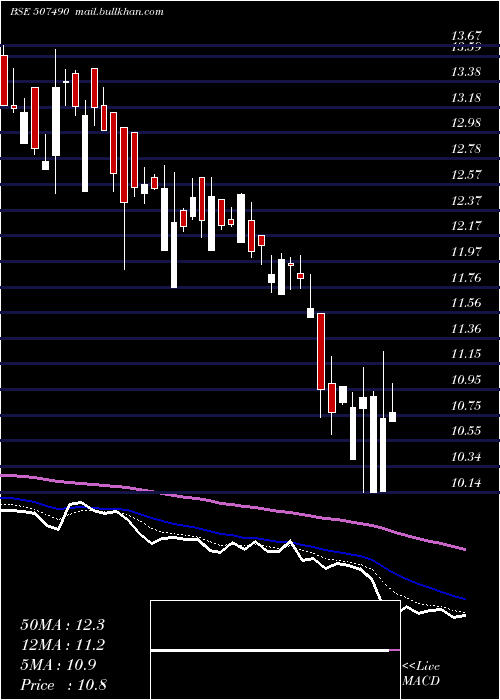The height and width of the screenshot is (700, 500).
Task: Click the Price : 10.8 readout
Action: (63, 685)
